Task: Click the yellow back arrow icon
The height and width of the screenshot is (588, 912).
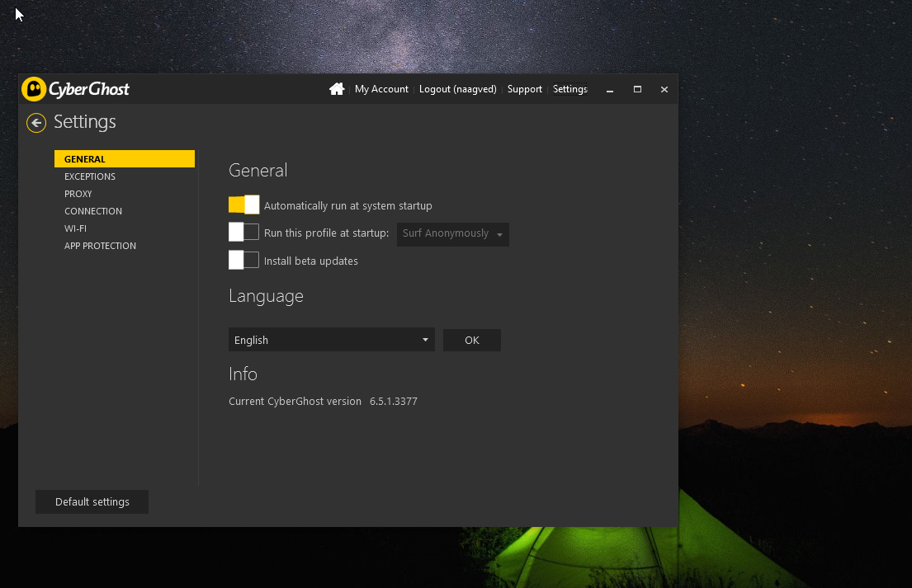Action: [36, 123]
